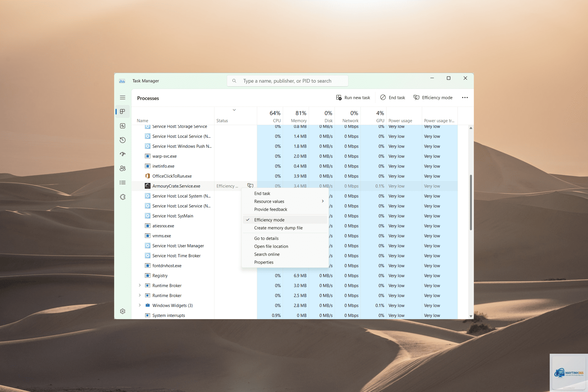Uncheck Efficiency mode in the context menu
Image resolution: width=588 pixels, height=392 pixels.
pos(285,220)
